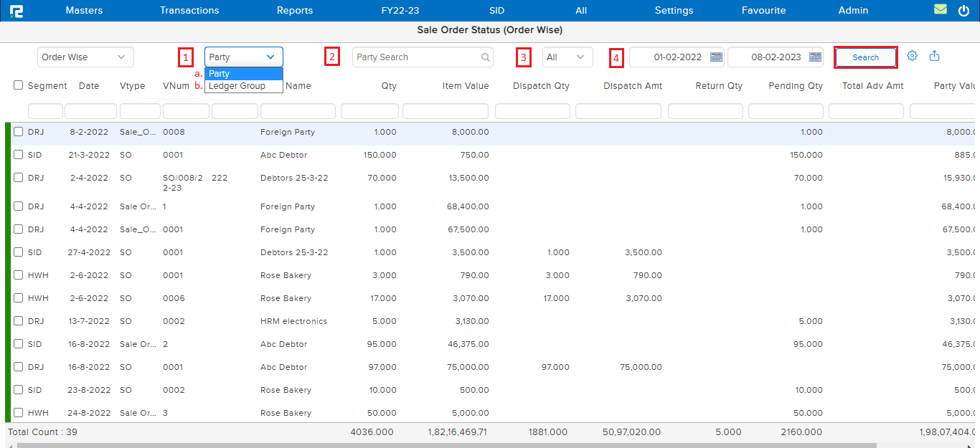Viewport: 980px width, 448px height.
Task: Open the 08-02-2023 calendar picker
Action: click(x=814, y=57)
